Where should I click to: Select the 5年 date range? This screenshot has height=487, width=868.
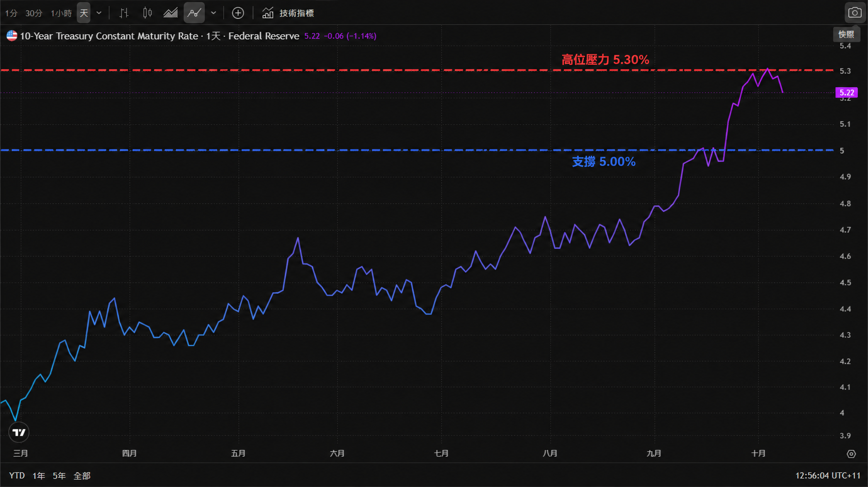click(59, 476)
